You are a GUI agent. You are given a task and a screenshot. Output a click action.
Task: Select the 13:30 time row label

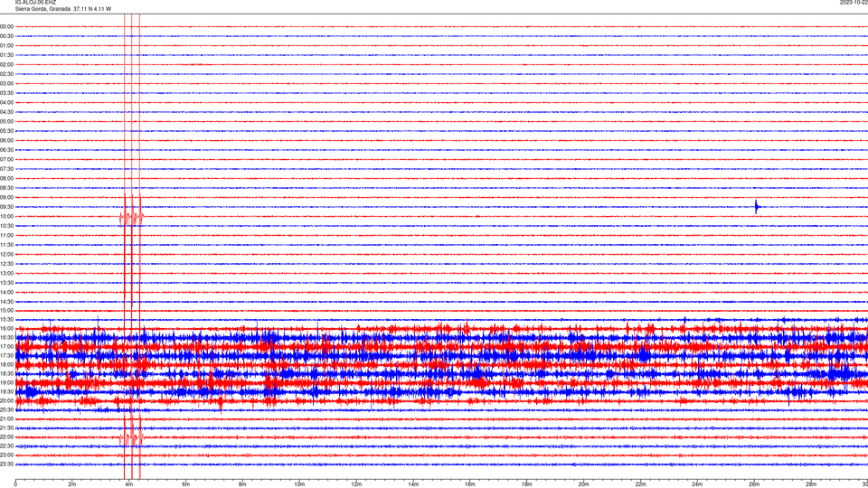[x=6, y=283]
